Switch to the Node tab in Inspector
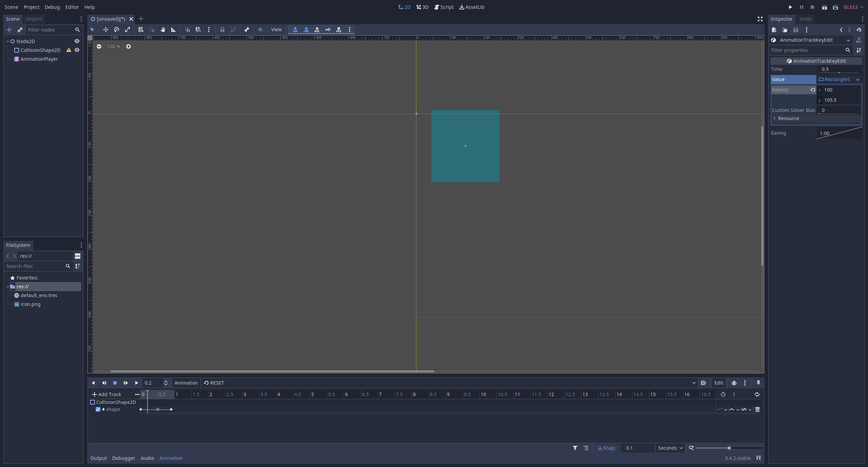The height and width of the screenshot is (467, 868). click(x=805, y=19)
